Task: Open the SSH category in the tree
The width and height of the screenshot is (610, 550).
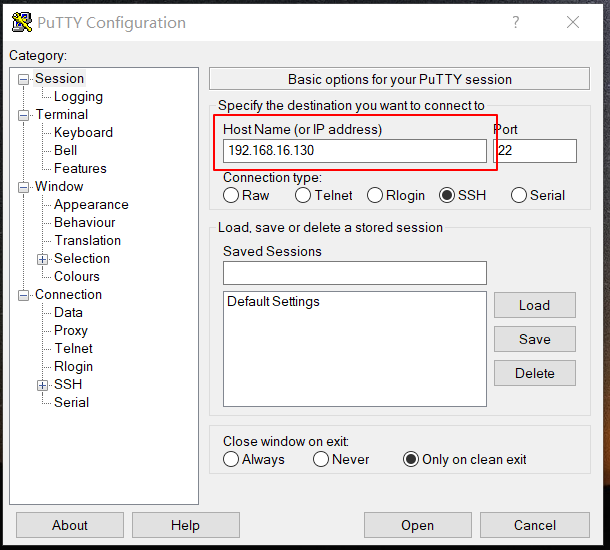Action: [68, 384]
